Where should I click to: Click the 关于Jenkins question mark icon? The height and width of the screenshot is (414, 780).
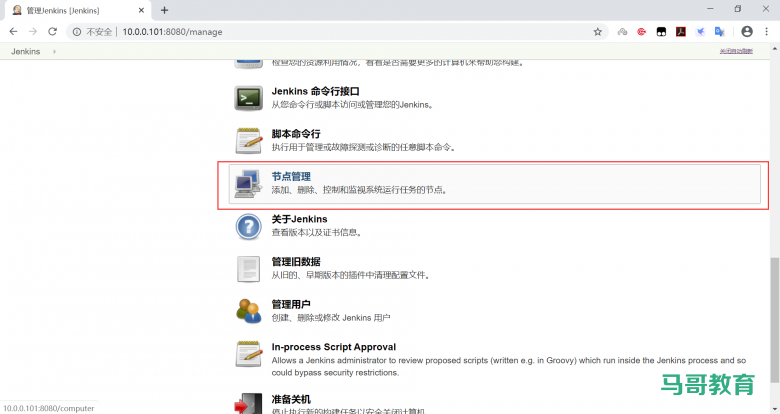(x=248, y=226)
